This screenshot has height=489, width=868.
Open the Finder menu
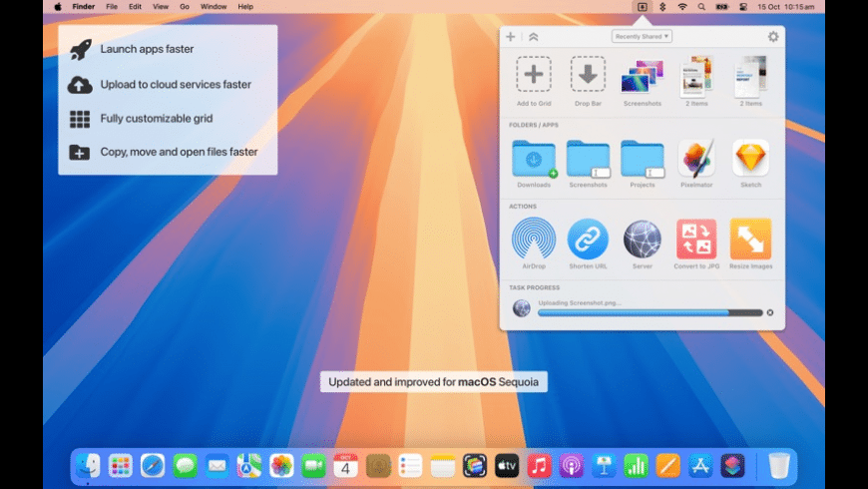(x=84, y=7)
